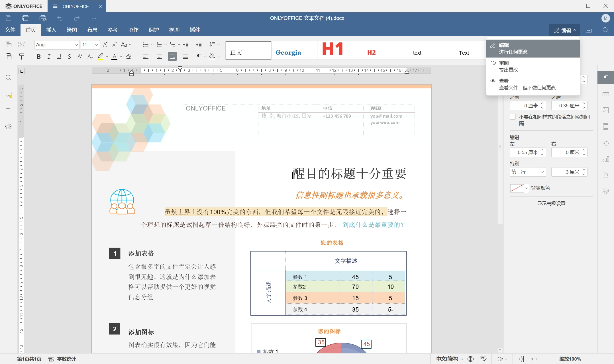The height and width of the screenshot is (364, 614).
Task: Enable no spacing between same-style paragraphs checkbox
Action: click(x=513, y=117)
